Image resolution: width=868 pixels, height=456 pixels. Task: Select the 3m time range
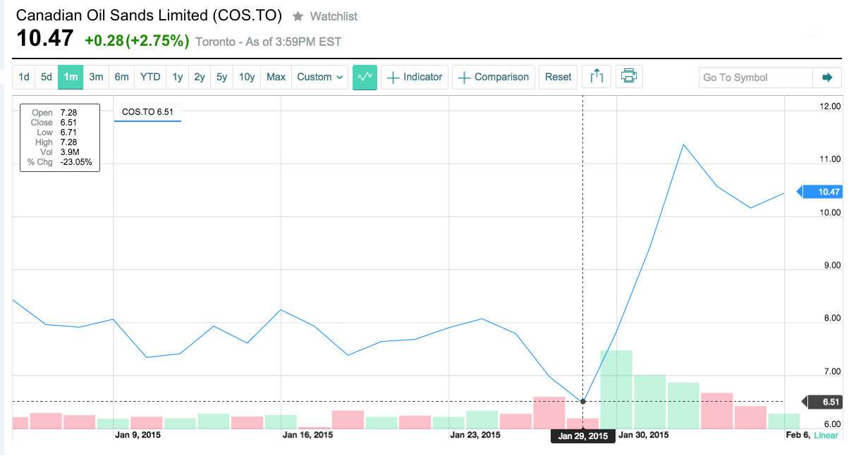(x=96, y=77)
